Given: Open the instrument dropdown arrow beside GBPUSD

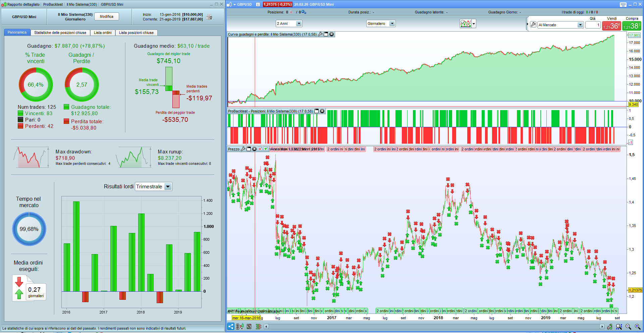Looking at the screenshot, I should coord(234,5).
